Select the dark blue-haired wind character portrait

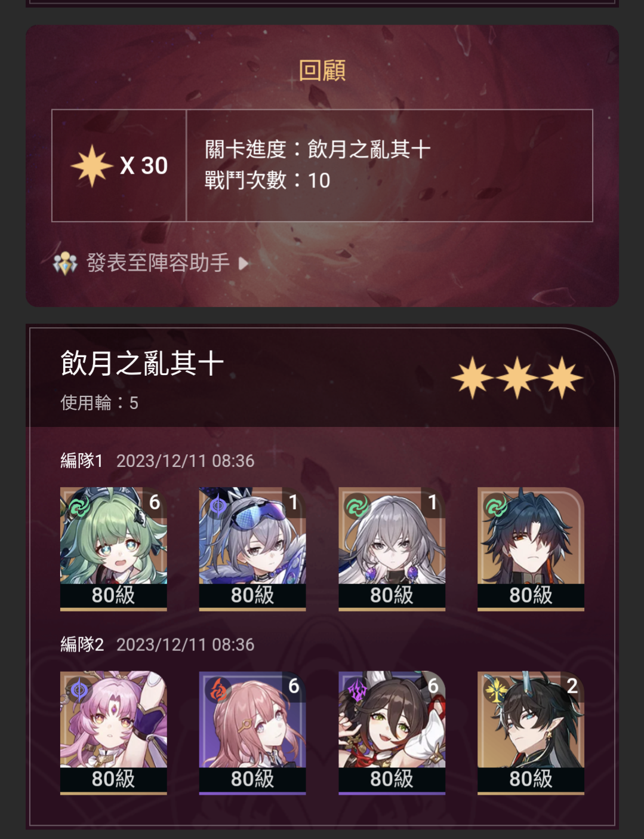tap(531, 549)
